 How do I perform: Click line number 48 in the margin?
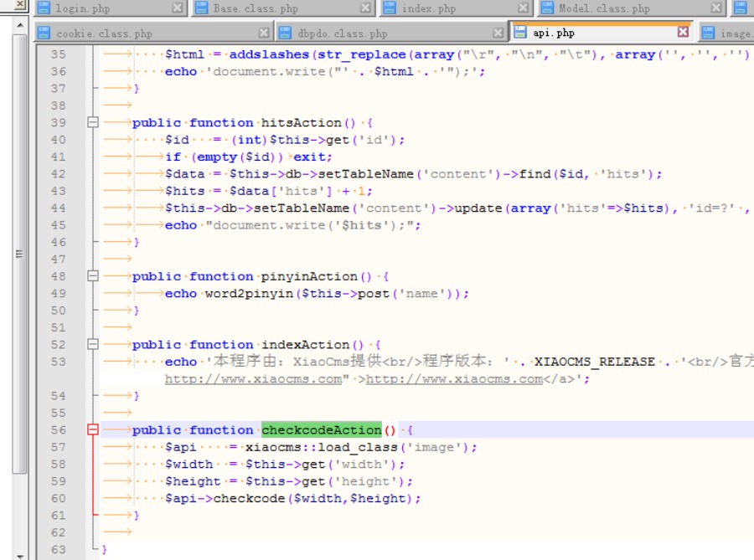pos(58,276)
